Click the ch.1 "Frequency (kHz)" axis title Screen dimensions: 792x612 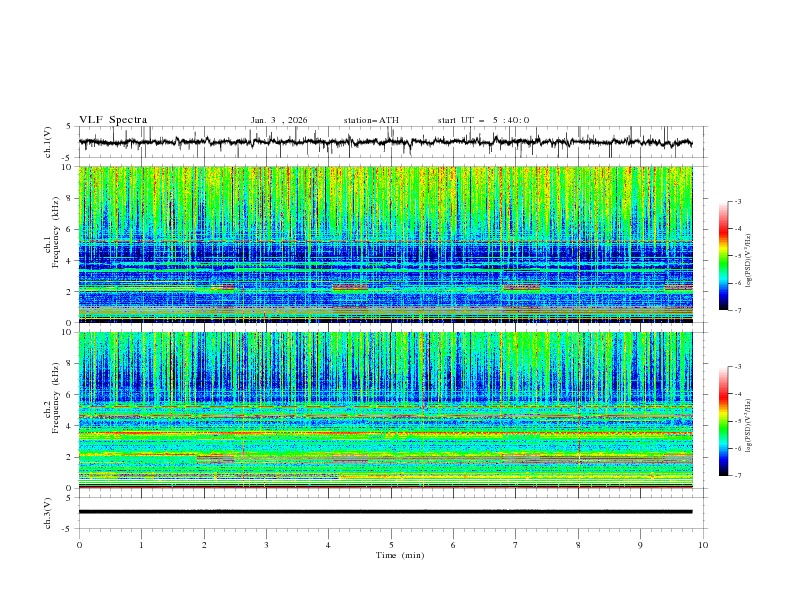(x=56, y=233)
